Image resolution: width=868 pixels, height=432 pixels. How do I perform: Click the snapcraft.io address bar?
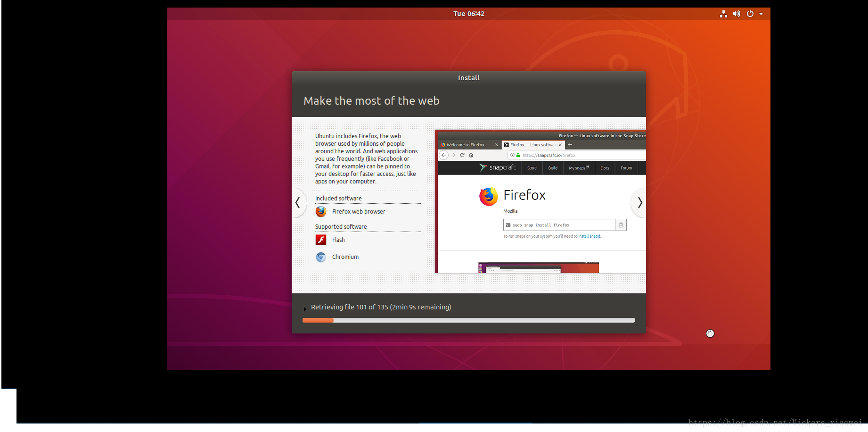(x=577, y=155)
